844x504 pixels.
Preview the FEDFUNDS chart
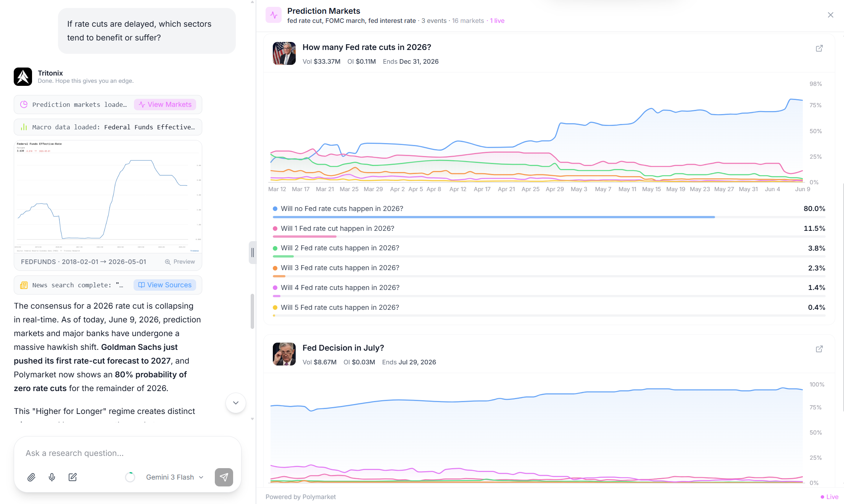(x=180, y=262)
